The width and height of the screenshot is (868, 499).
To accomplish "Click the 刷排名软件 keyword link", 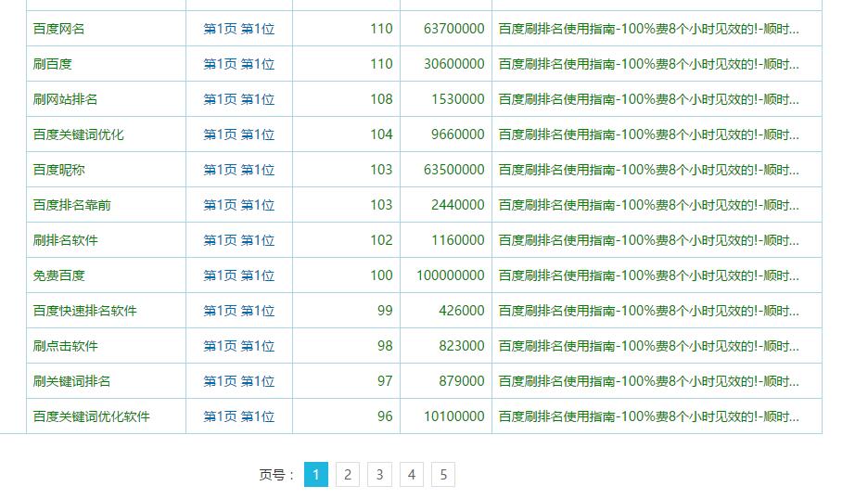I will pos(65,240).
